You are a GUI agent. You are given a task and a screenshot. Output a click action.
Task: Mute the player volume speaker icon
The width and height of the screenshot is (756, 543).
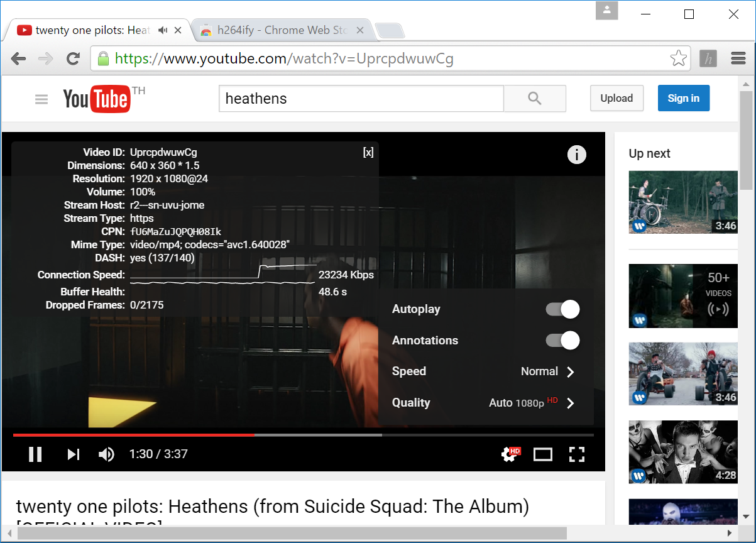coord(107,454)
